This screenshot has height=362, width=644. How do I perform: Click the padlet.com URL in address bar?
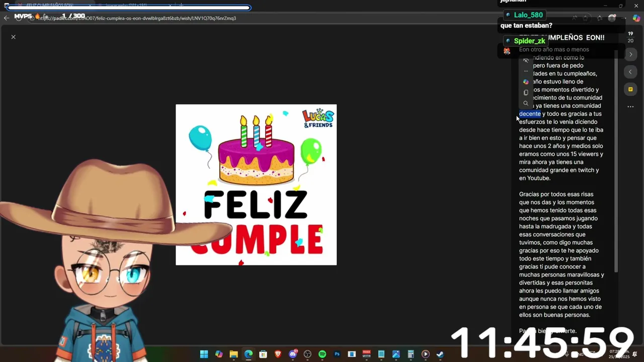click(x=137, y=18)
